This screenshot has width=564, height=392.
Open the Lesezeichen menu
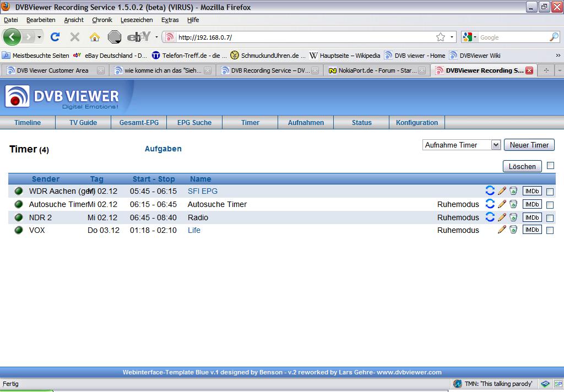pos(137,20)
